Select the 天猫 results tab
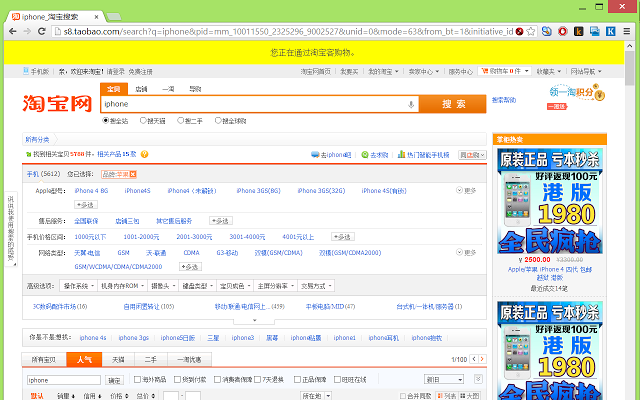The width and height of the screenshot is (640, 400). pos(118,360)
